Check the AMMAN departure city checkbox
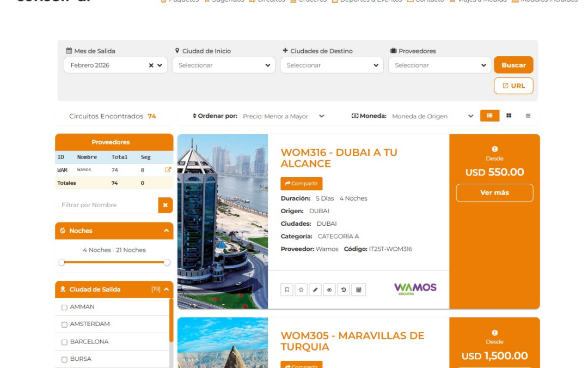 click(x=64, y=307)
